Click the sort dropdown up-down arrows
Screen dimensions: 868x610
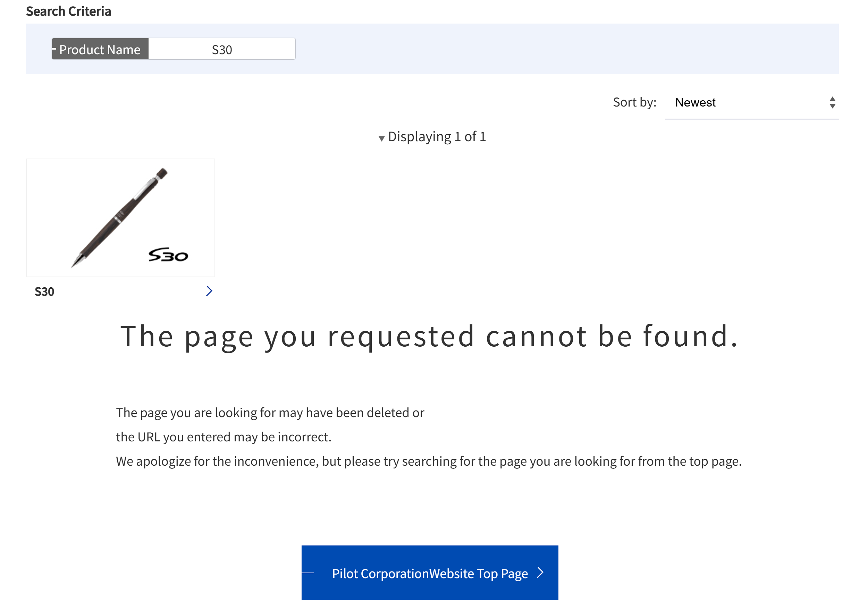click(x=833, y=103)
